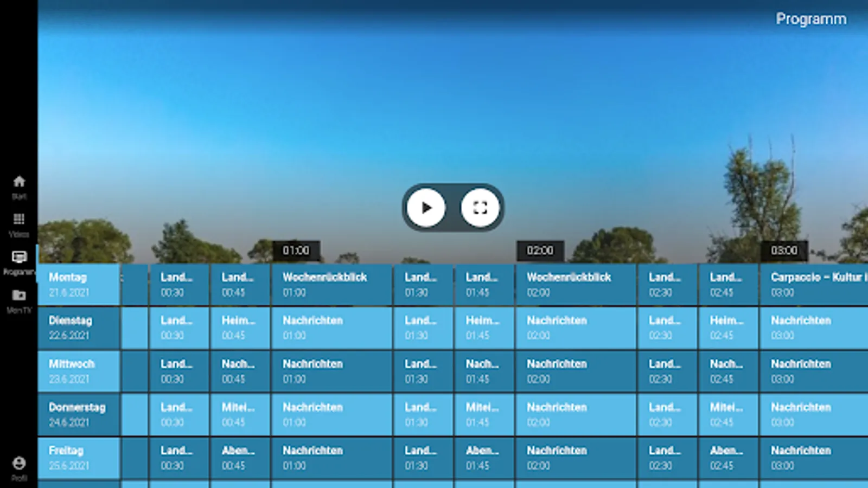Open Freitag's Aben... entry at 02:45
Screen dimensions: 868x488
tap(729, 458)
